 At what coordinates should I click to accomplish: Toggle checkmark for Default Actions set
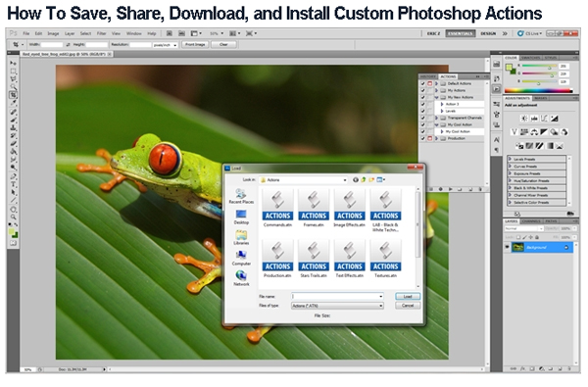click(x=422, y=83)
